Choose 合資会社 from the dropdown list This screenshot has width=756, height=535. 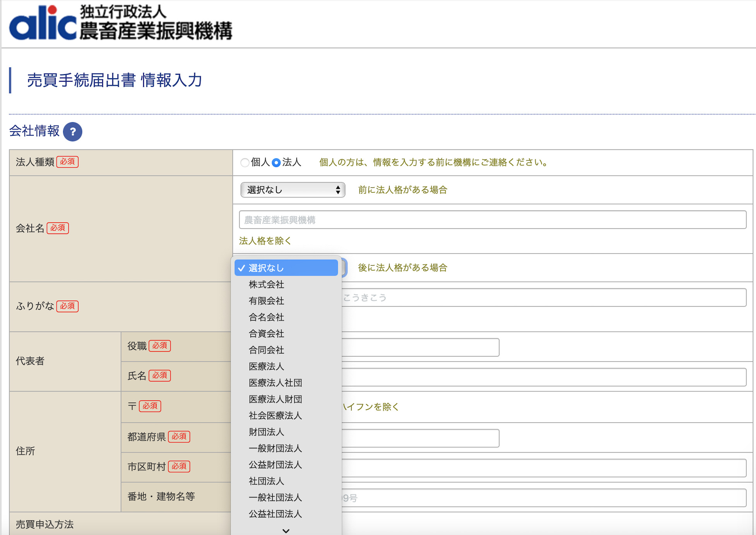(286, 334)
